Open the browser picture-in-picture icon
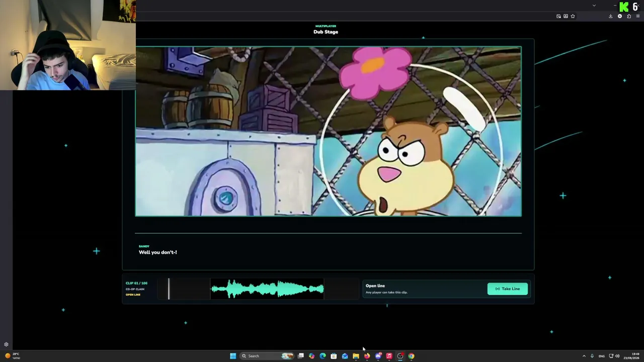 [558, 16]
